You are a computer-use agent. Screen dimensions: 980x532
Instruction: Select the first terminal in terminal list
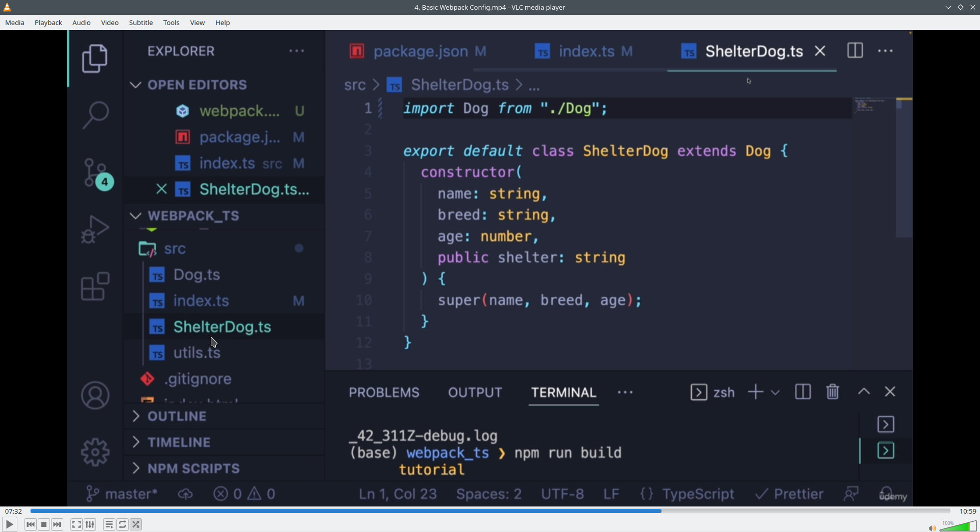pyautogui.click(x=886, y=424)
